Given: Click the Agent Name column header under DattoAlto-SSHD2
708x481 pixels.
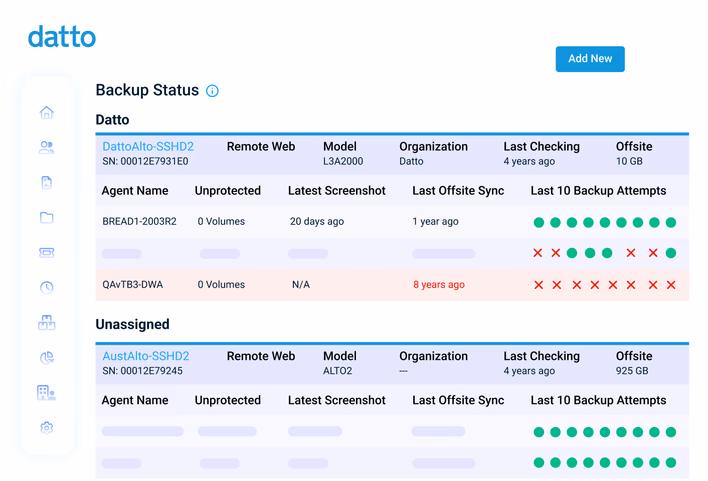Looking at the screenshot, I should click(135, 191).
